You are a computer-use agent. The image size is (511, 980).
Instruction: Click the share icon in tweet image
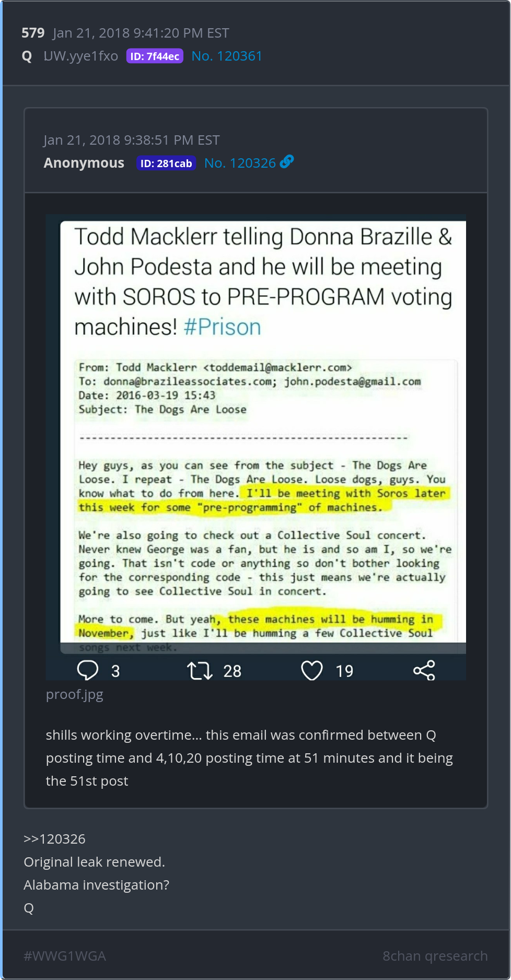coord(424,670)
